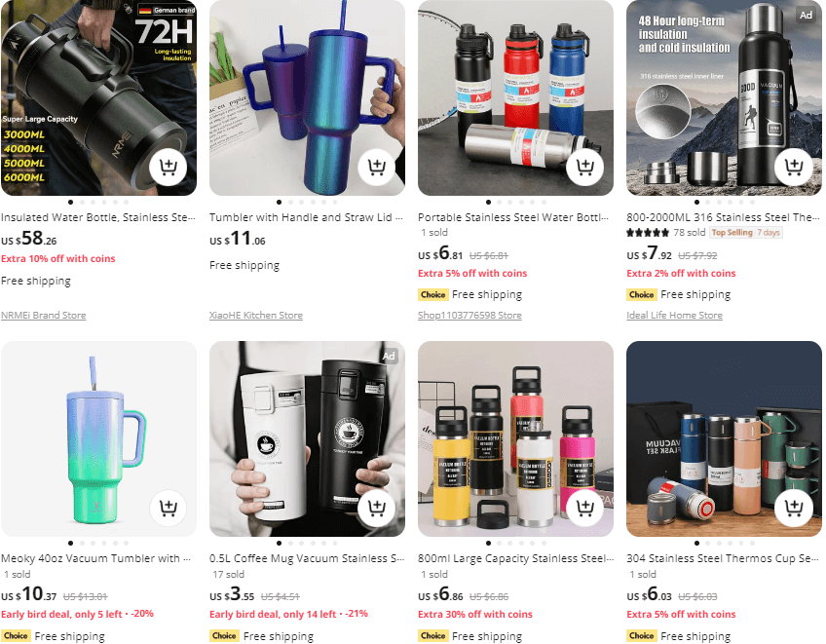Add Portable Stainless Steel Water Bottle to cart
Viewport: 826px width, 644px height.
pos(585,167)
